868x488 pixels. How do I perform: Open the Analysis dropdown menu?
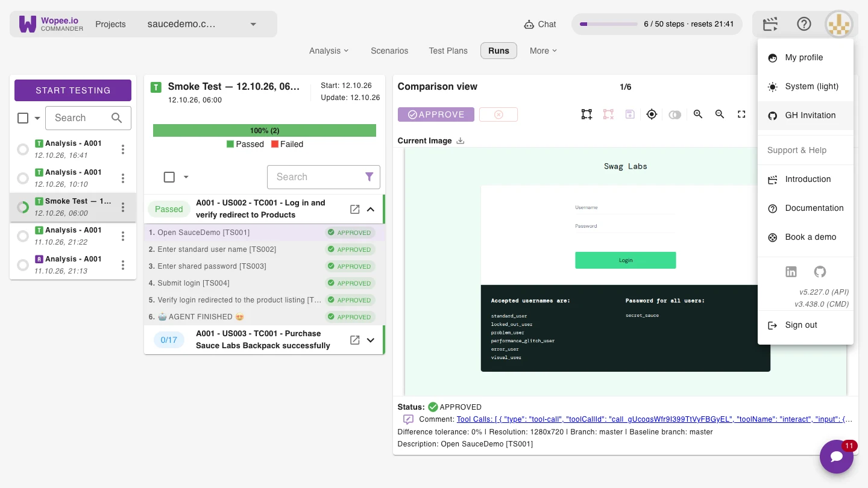click(x=329, y=51)
